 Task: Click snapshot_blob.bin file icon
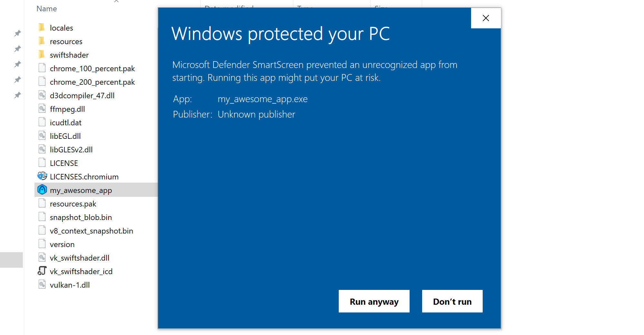click(42, 217)
